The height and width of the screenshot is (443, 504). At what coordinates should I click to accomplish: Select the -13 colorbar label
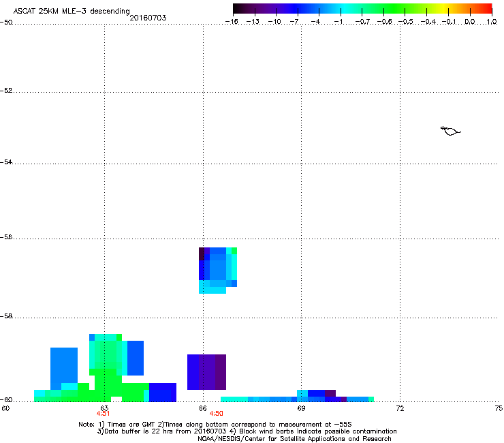pyautogui.click(x=253, y=22)
